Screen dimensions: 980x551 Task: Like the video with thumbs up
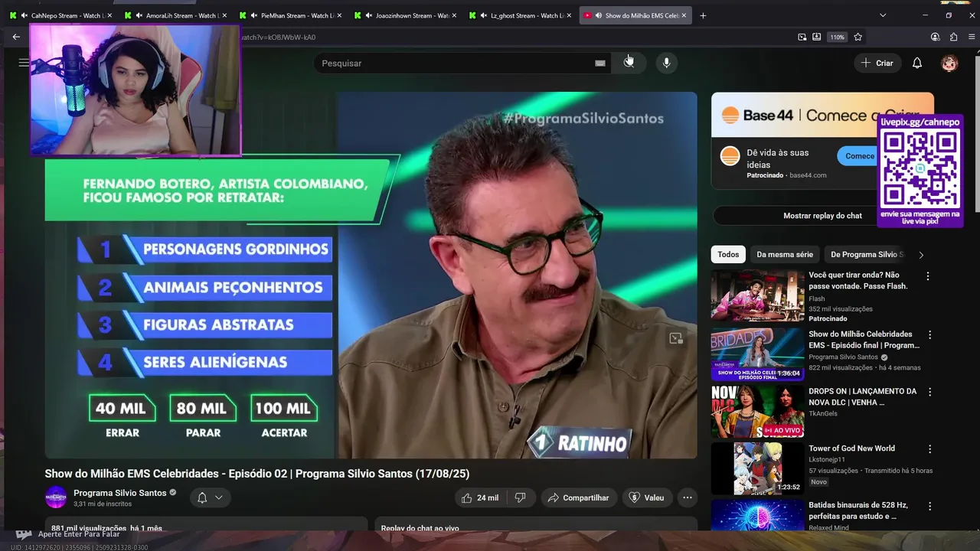pyautogui.click(x=479, y=497)
